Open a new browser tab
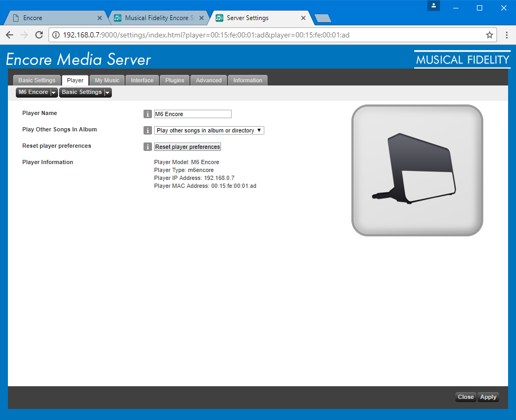Image resolution: width=516 pixels, height=420 pixels. (323, 18)
